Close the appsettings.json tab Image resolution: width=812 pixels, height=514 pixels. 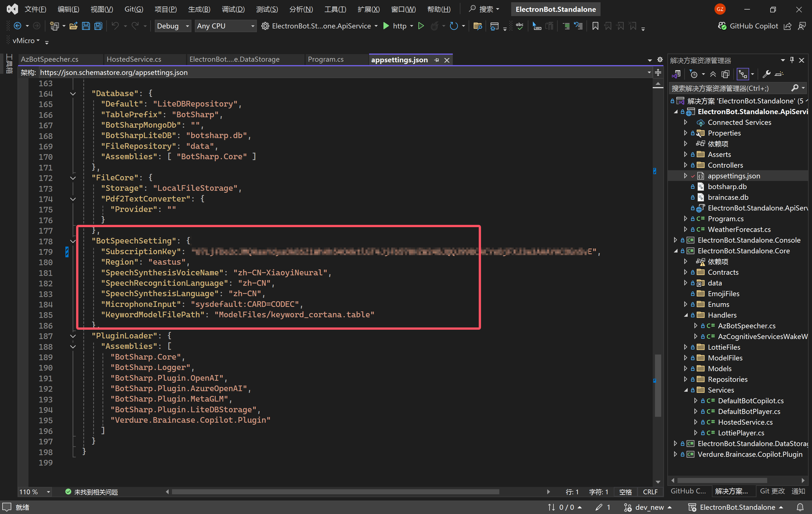(x=447, y=60)
